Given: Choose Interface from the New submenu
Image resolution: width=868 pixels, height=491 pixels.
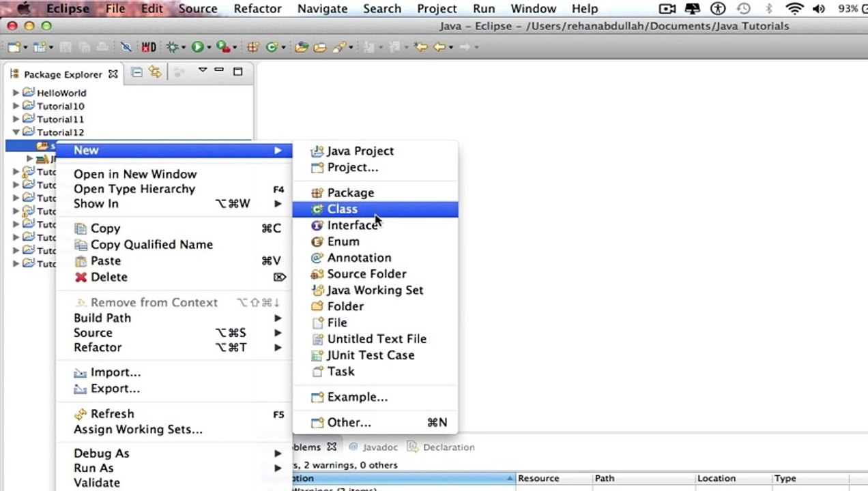Looking at the screenshot, I should coord(351,226).
